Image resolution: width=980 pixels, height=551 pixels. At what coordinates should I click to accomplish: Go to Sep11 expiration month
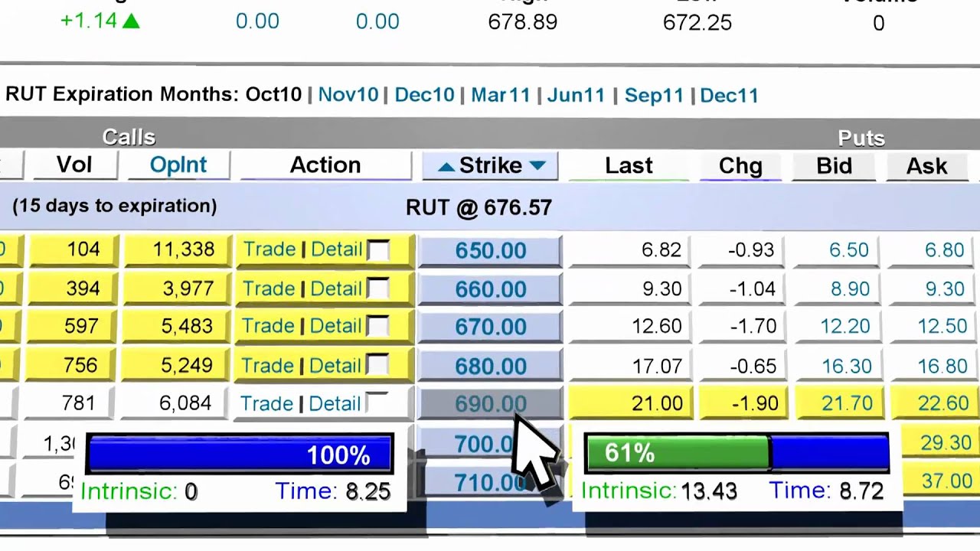tap(654, 95)
